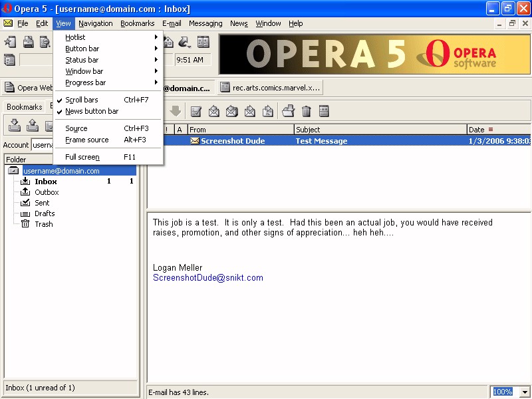Expand the Window bar submenu
The width and height of the screenshot is (532, 399).
point(108,71)
